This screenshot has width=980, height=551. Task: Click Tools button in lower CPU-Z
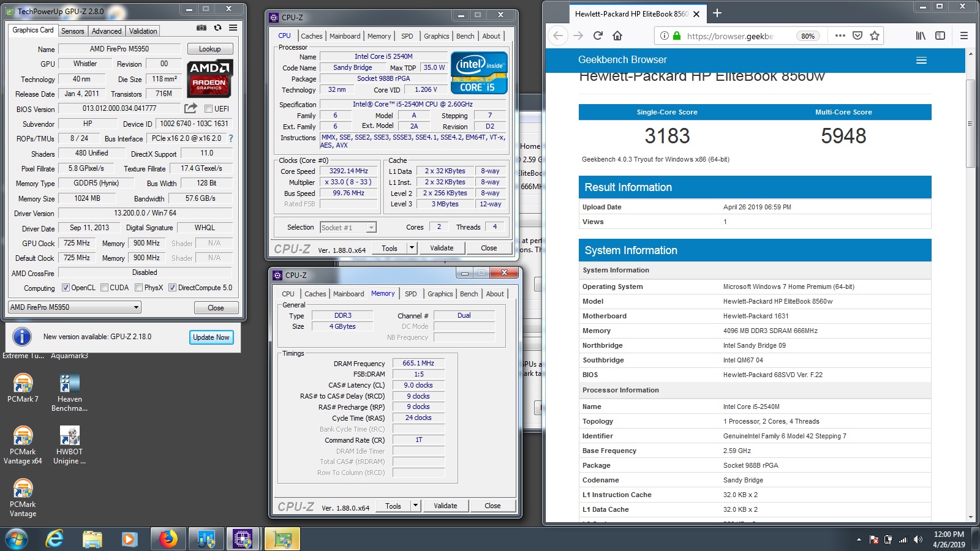click(x=393, y=506)
